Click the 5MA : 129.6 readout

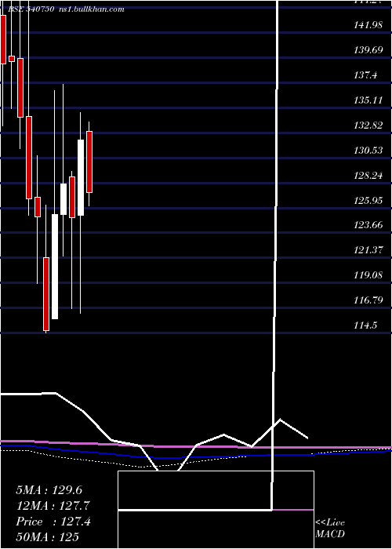point(49,490)
